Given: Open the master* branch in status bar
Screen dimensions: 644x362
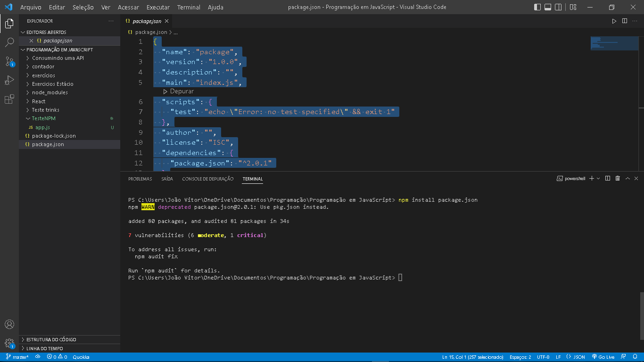Looking at the screenshot, I should tap(17, 357).
